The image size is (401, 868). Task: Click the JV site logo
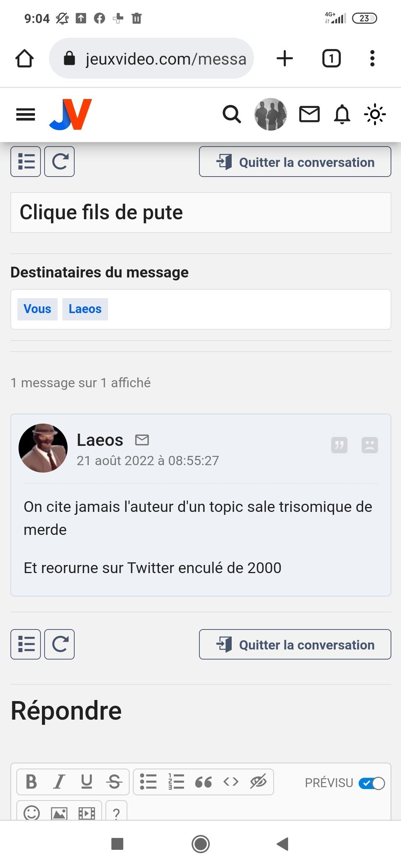point(71,114)
